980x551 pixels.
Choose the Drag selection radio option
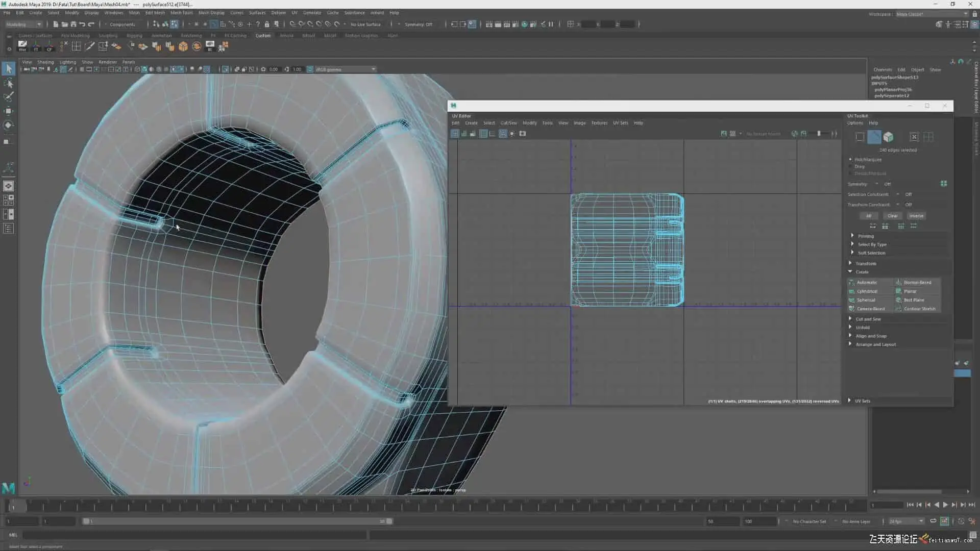[850, 166]
